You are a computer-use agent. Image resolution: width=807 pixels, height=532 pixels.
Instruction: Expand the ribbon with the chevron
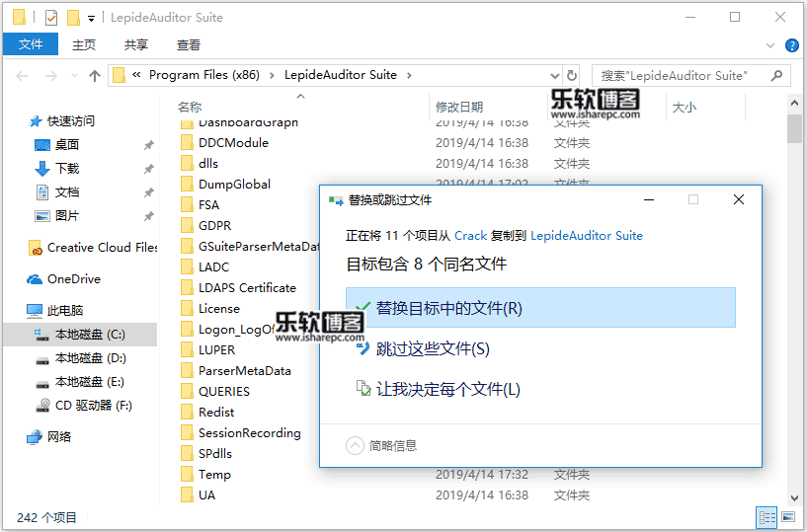tap(770, 45)
